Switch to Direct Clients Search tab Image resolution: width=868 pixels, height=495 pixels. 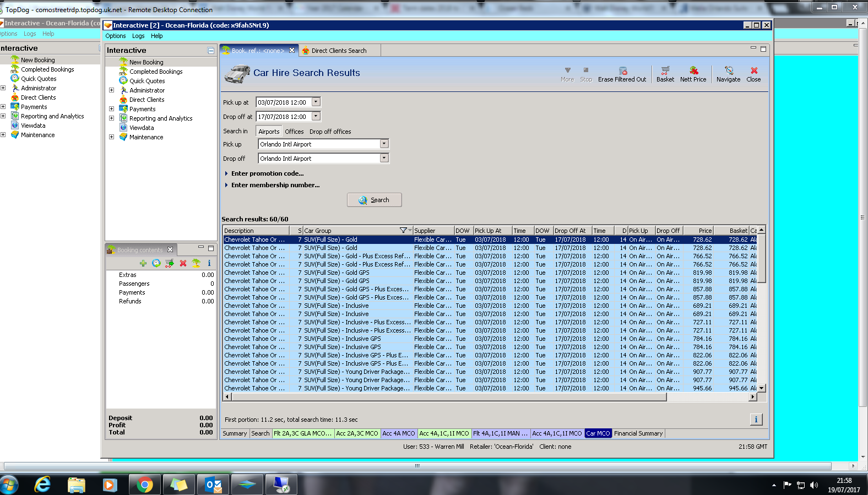pos(338,51)
